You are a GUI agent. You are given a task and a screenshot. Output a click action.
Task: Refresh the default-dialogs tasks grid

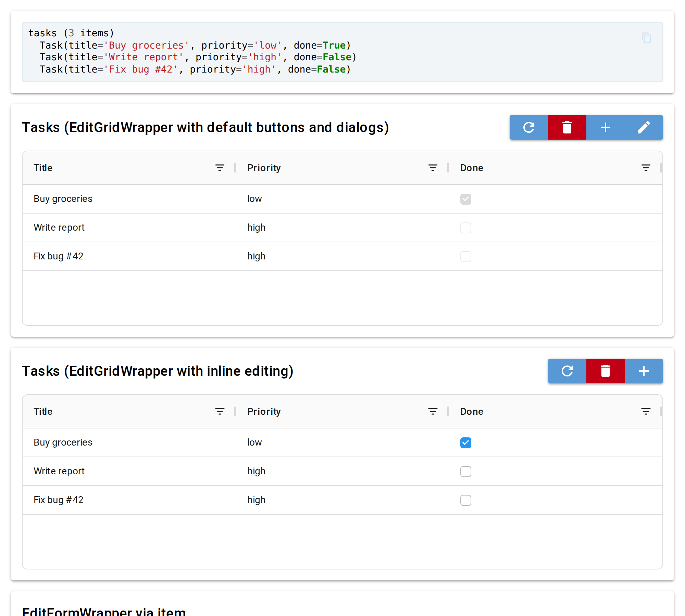(x=529, y=127)
